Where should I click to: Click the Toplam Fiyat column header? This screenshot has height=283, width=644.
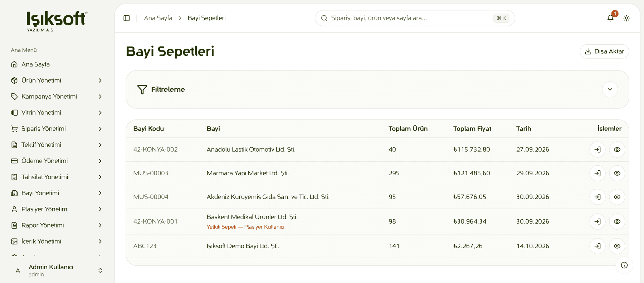point(472,129)
